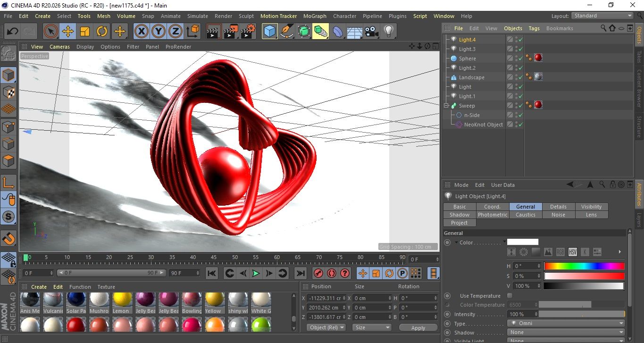644x343 pixels.
Task: Toggle Landscape enable checkmark
Action: click(x=520, y=77)
